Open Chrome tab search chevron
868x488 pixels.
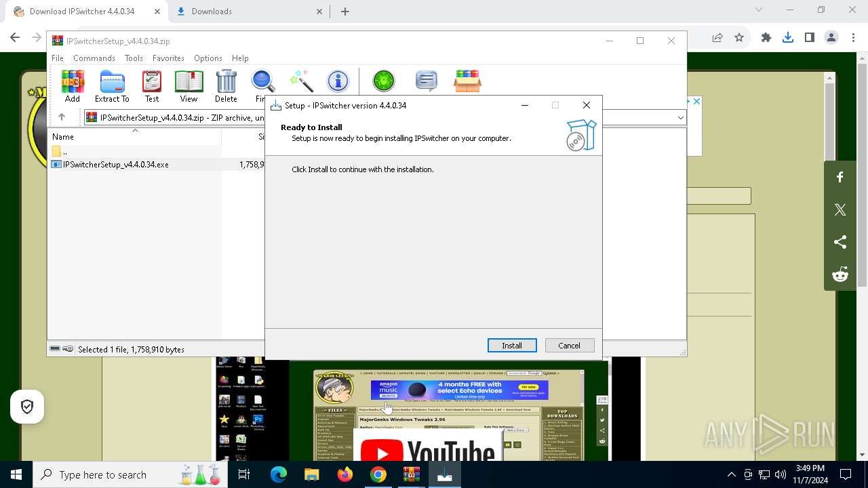coord(759,10)
